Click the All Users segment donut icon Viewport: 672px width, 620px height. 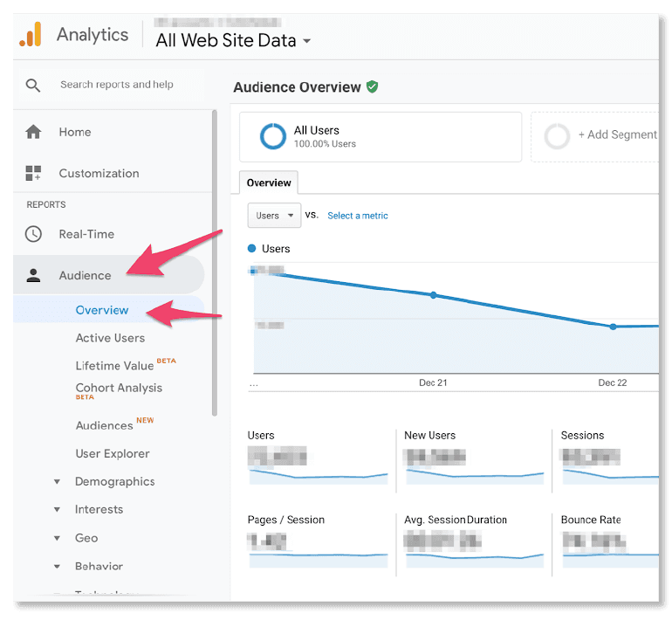[273, 136]
